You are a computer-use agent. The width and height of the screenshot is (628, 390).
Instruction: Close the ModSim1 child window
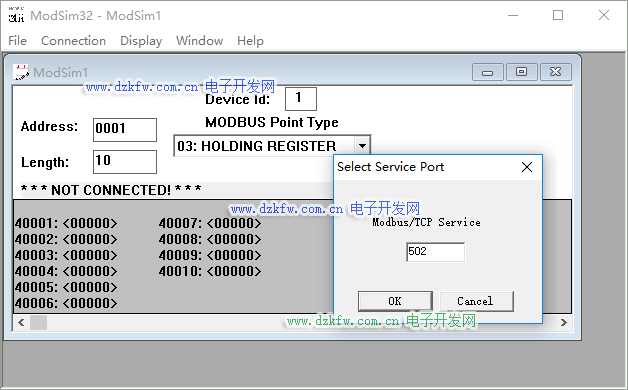click(556, 72)
